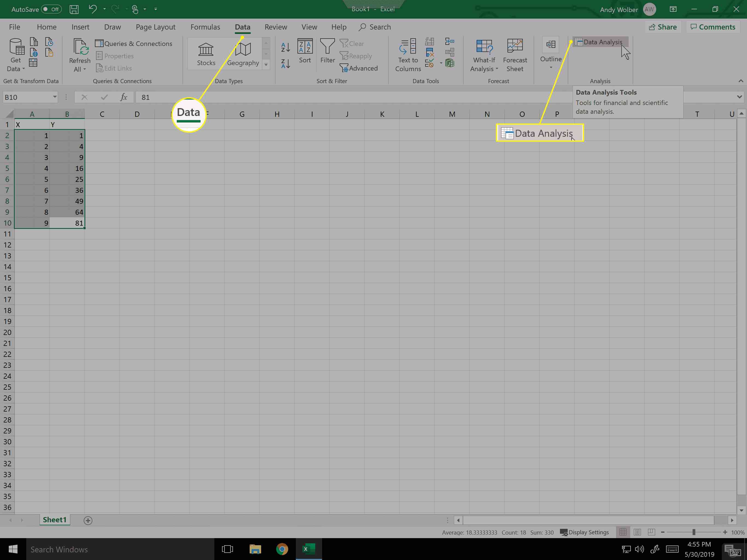747x560 pixels.
Task: Open the Sort & Filter tools
Action: pos(332,81)
